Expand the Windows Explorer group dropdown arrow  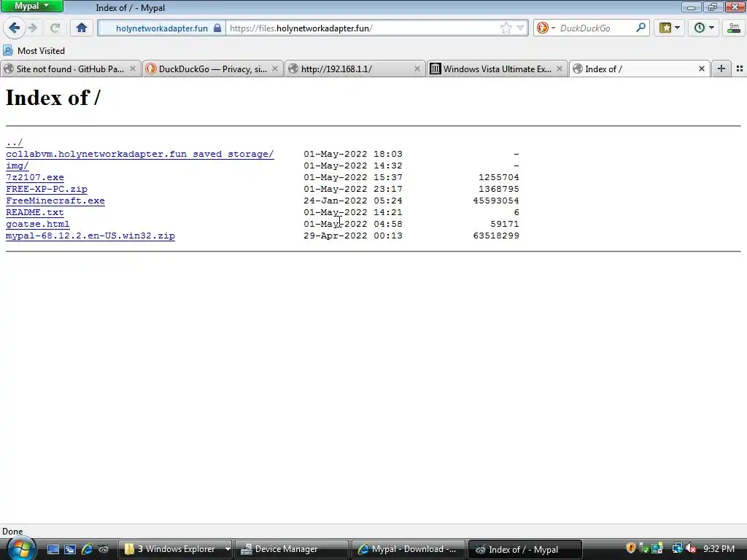228,549
